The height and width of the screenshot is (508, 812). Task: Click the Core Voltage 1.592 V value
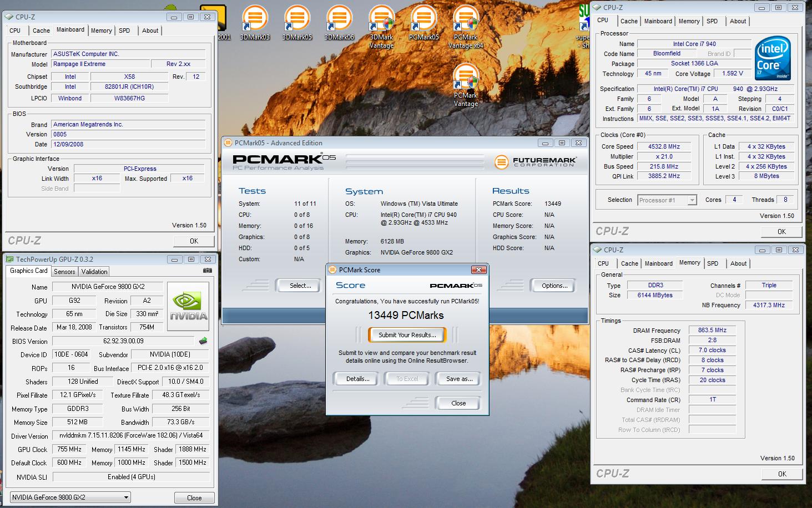[x=732, y=73]
